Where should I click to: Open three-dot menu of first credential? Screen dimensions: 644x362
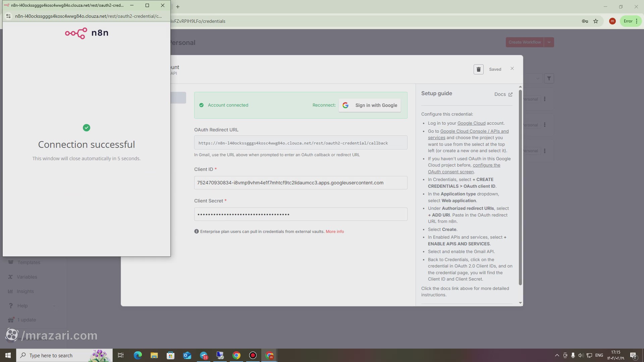click(x=545, y=99)
